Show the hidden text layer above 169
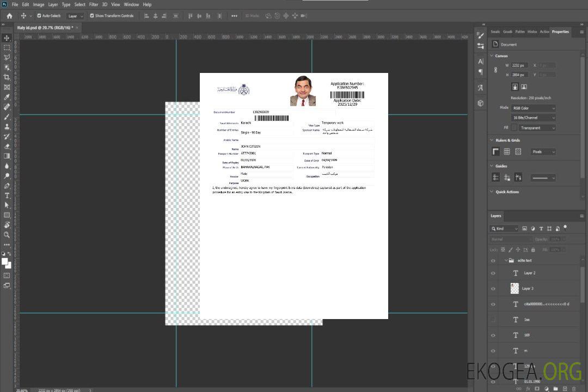 (493, 320)
